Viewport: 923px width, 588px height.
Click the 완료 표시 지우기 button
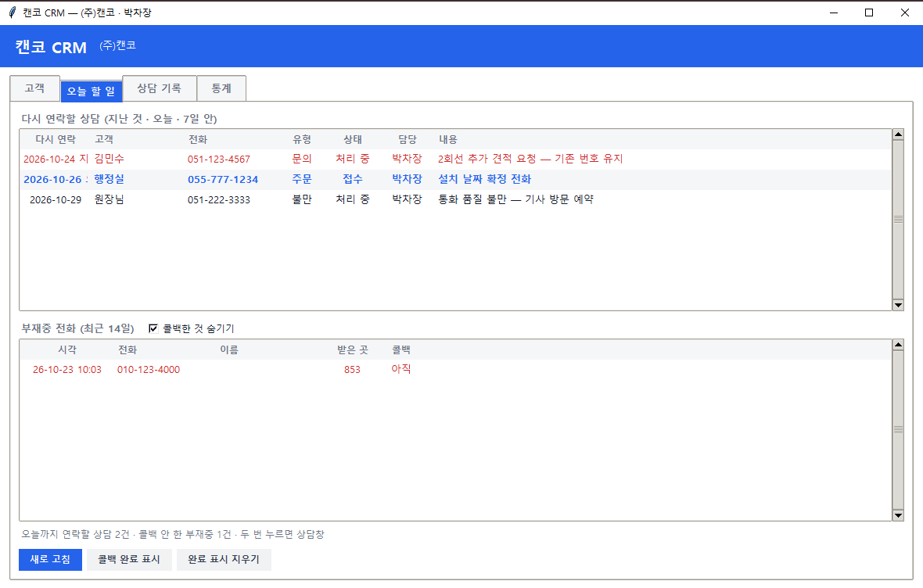pos(224,559)
